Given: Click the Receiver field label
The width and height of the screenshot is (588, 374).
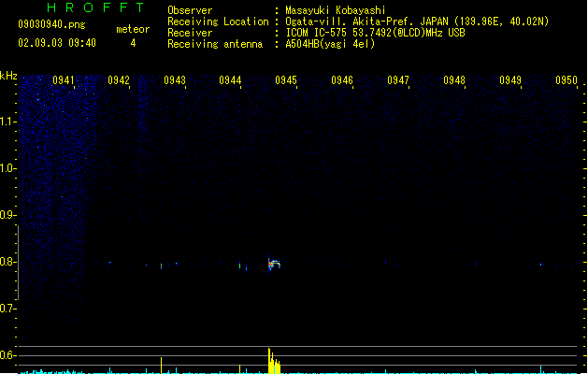Looking at the screenshot, I should click(x=190, y=33).
